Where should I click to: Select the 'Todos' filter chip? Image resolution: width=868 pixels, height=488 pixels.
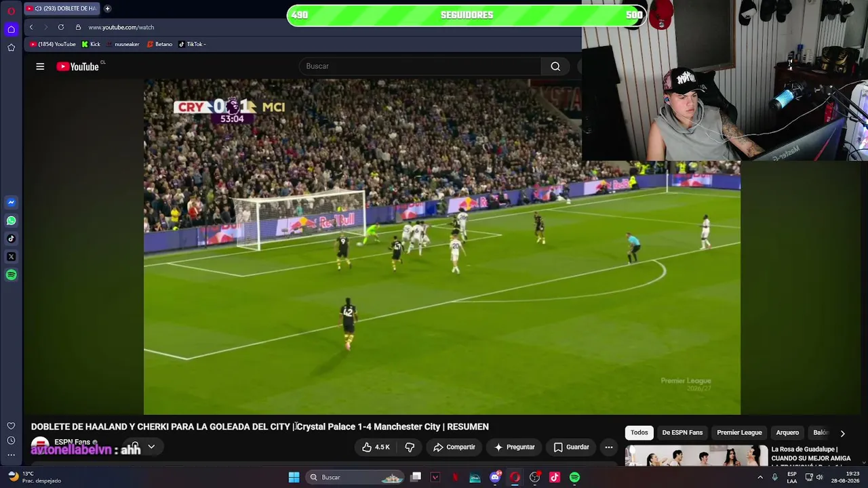tap(639, 432)
